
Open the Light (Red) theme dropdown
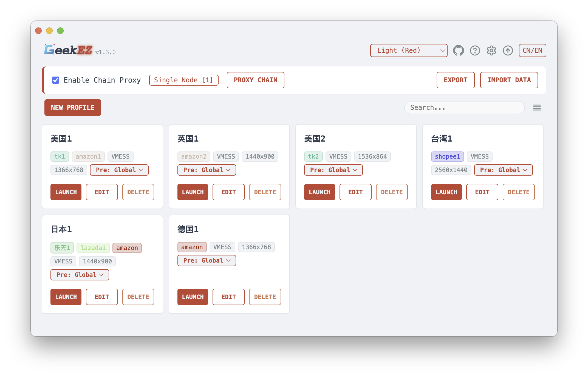[x=409, y=50]
